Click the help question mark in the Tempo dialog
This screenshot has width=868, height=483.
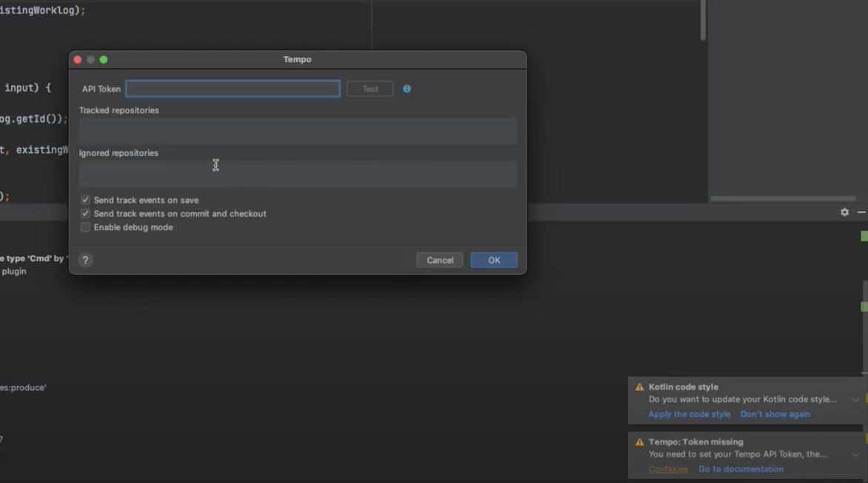coord(85,260)
